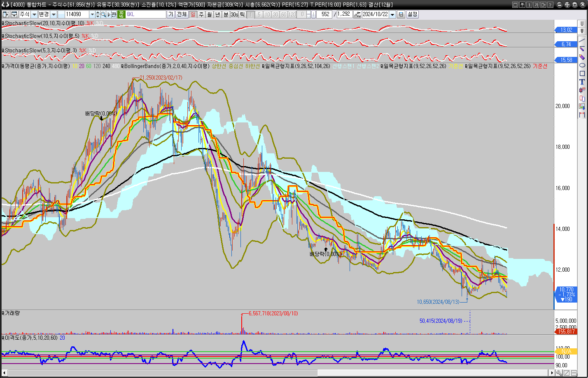
Task: Click the magnifier icon at bottom right
Action: (x=559, y=373)
